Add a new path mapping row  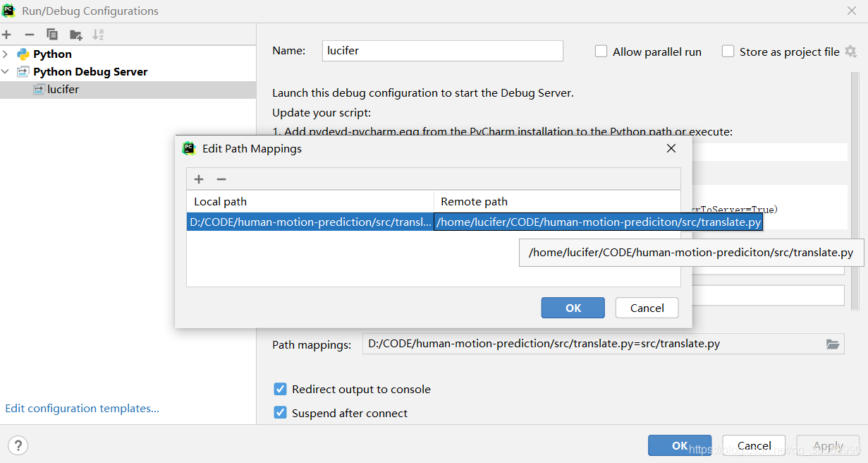(198, 179)
